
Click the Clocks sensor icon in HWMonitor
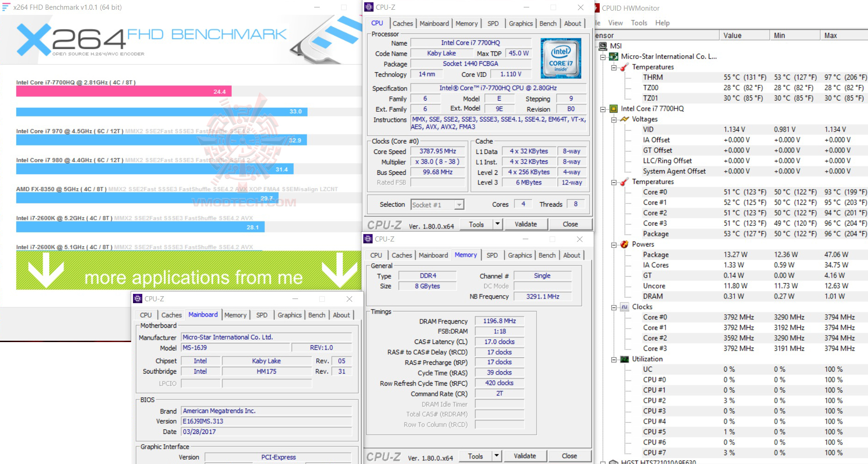pos(625,307)
